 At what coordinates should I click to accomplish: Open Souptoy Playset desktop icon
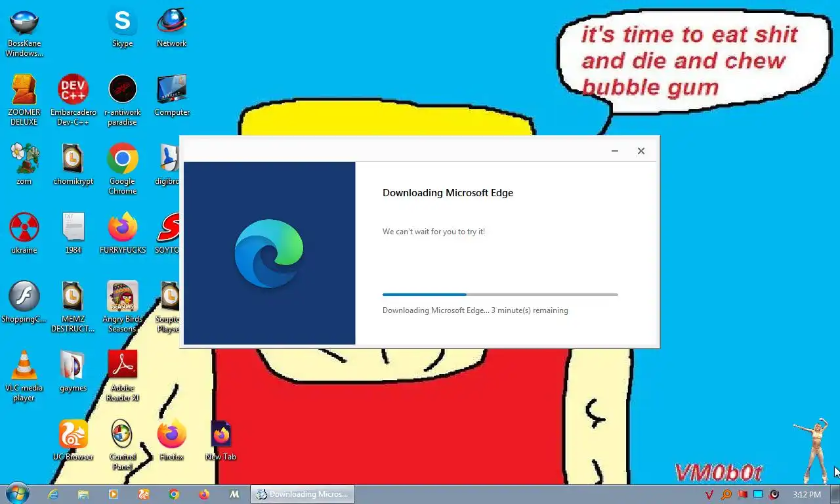(x=168, y=306)
